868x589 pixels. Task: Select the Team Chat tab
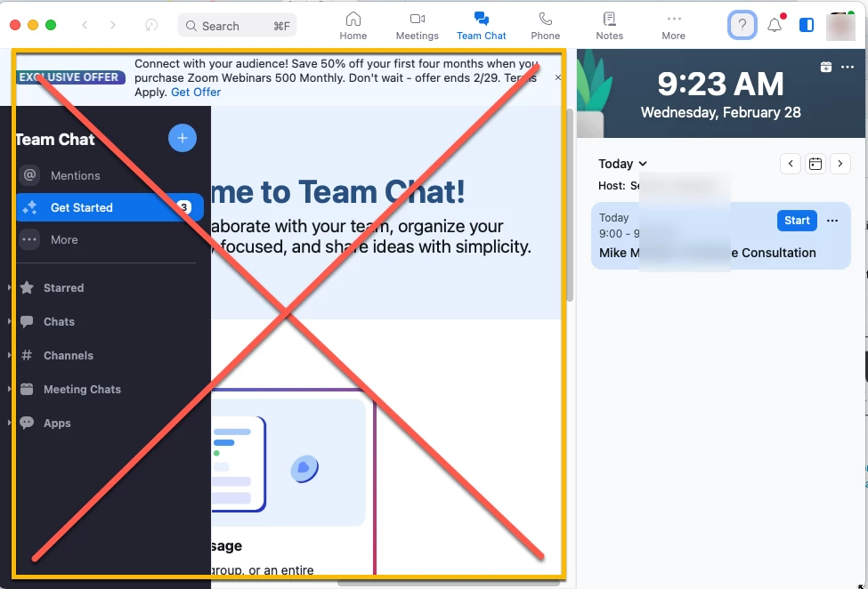pos(481,26)
